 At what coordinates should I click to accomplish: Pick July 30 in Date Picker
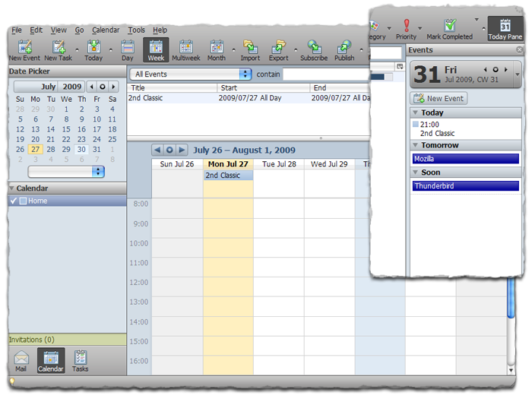click(x=81, y=150)
